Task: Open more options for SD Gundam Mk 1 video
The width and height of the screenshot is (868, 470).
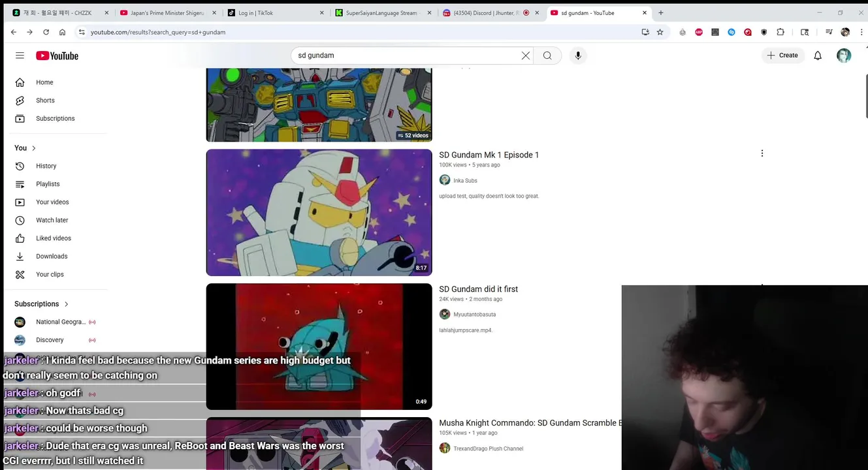Action: (762, 153)
